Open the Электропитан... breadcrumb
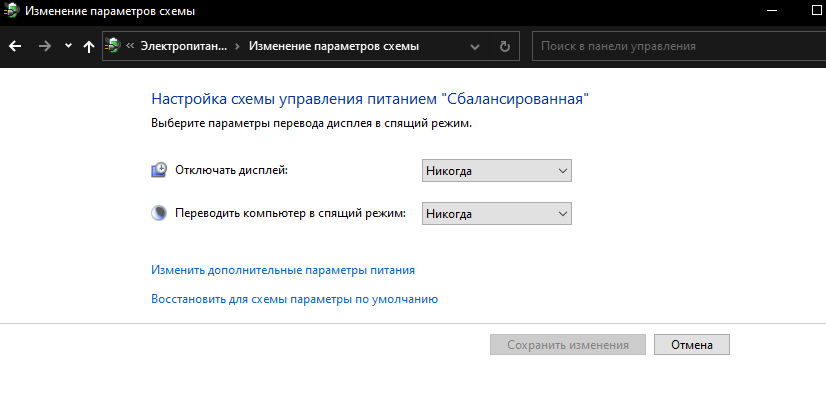The height and width of the screenshot is (417, 826). click(183, 46)
